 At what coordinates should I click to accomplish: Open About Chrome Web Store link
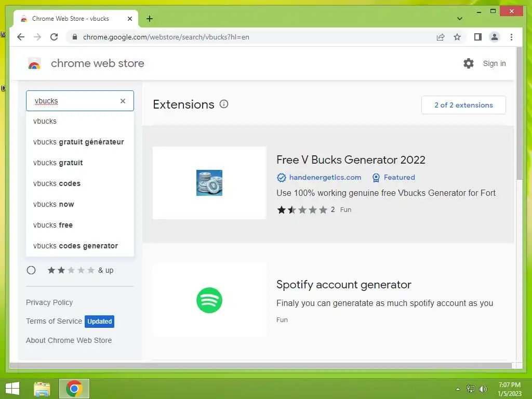pyautogui.click(x=69, y=340)
